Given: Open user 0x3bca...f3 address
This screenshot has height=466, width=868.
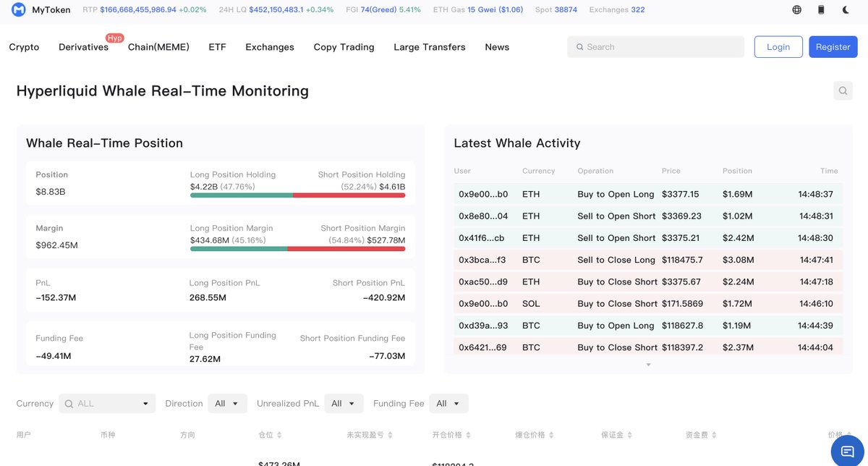Looking at the screenshot, I should (482, 260).
